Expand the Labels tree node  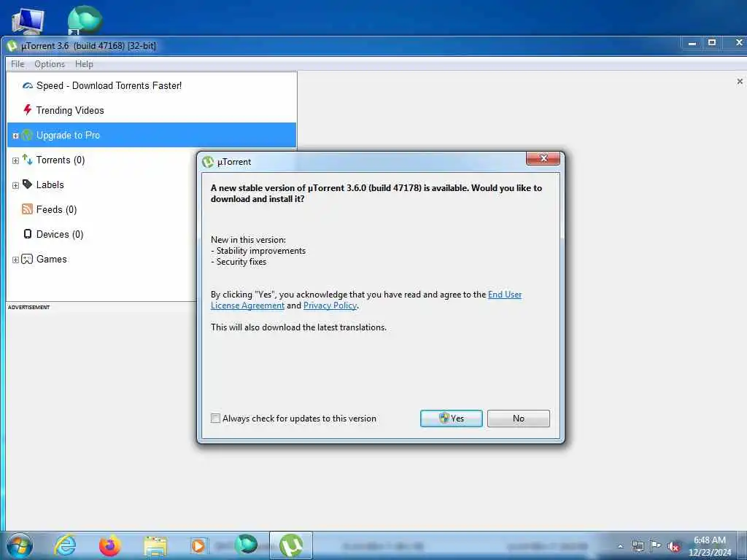[15, 185]
